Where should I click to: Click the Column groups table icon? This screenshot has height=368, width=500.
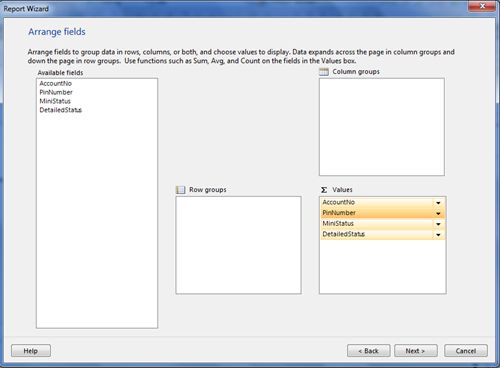[324, 72]
